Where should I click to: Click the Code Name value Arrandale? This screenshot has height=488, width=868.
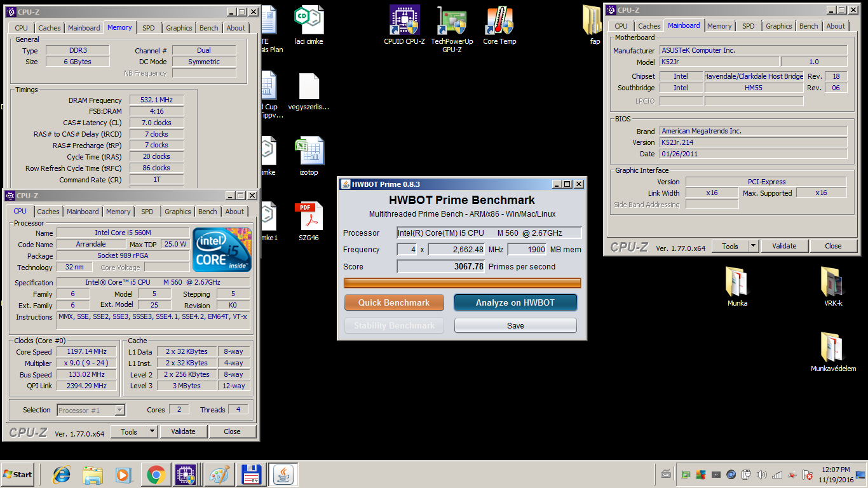click(x=91, y=244)
